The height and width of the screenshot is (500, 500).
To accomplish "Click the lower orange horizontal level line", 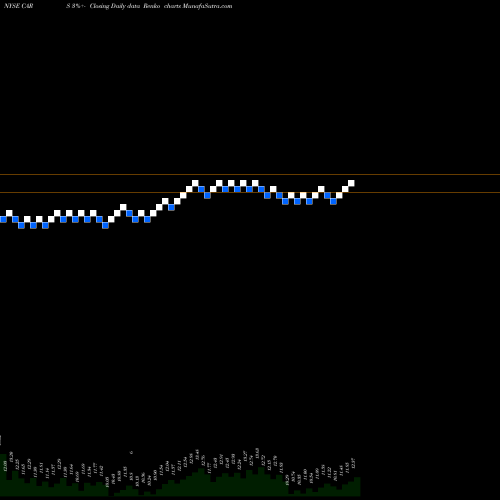I will coord(250,192).
